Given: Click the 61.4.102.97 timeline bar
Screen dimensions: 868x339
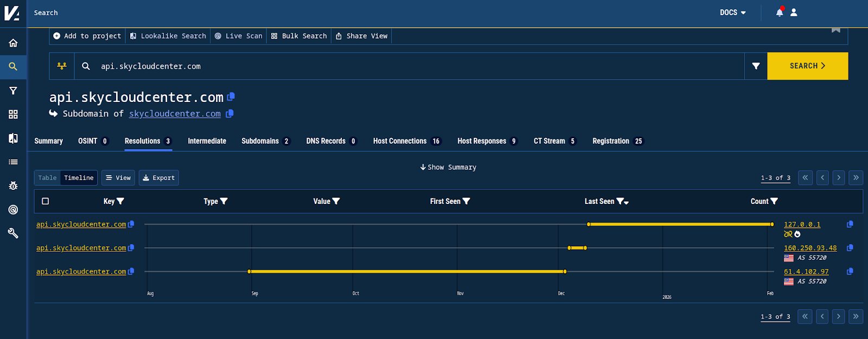Looking at the screenshot, I should 407,271.
